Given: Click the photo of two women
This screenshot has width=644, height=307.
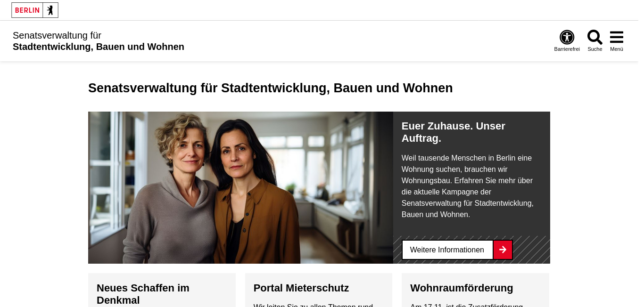Looking at the screenshot, I should [240, 187].
